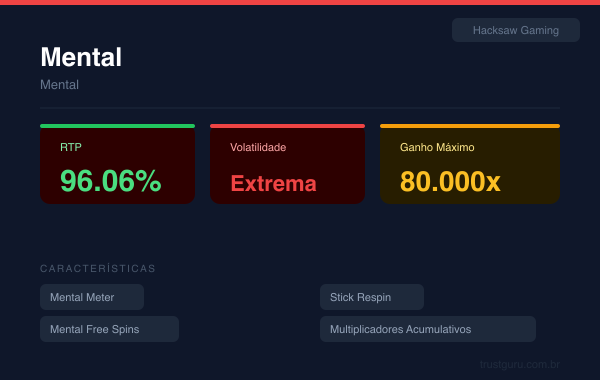Click the Ganho Máximo label text
The image size is (600, 380).
(437, 147)
